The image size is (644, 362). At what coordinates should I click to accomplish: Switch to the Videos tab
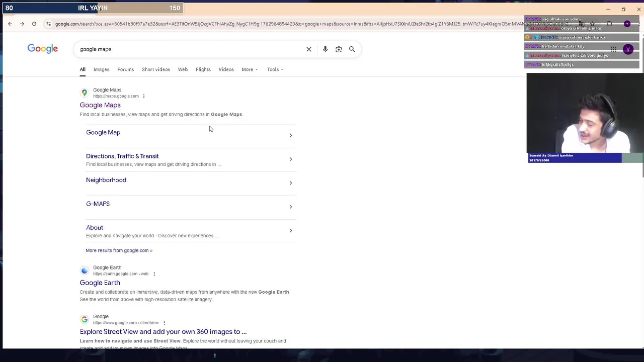click(x=226, y=69)
